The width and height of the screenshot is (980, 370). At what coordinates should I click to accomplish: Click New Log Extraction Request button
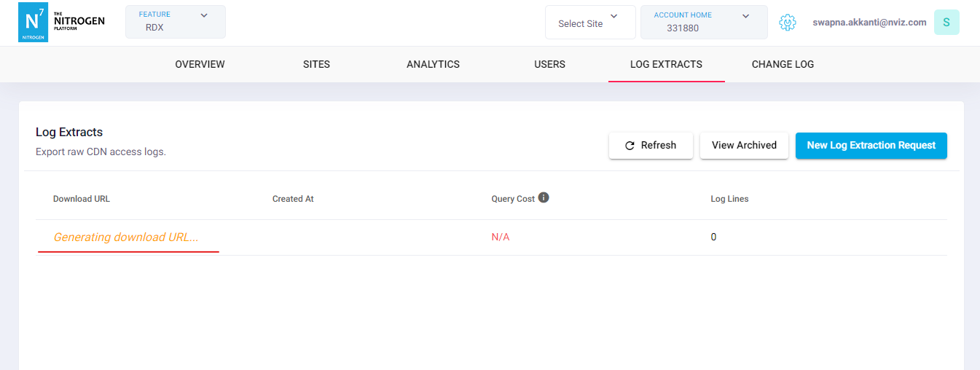871,146
